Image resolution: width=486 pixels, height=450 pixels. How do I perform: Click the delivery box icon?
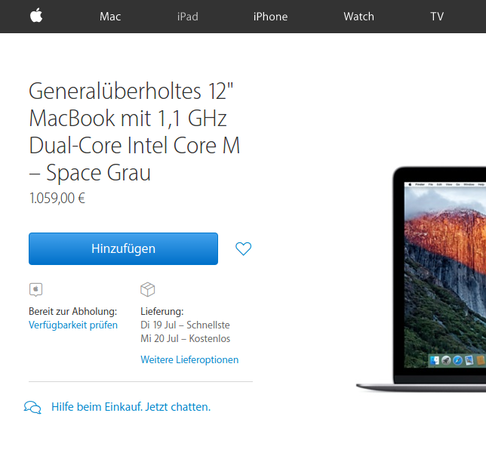[148, 289]
